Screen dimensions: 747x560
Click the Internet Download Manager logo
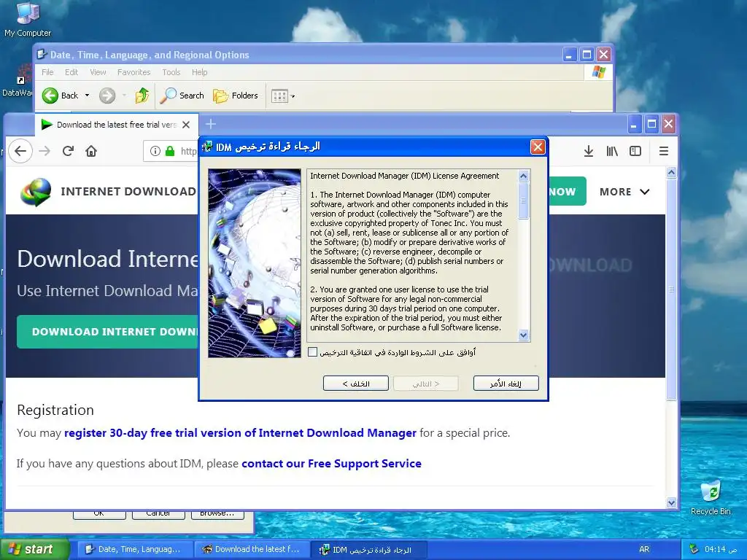coord(36,192)
